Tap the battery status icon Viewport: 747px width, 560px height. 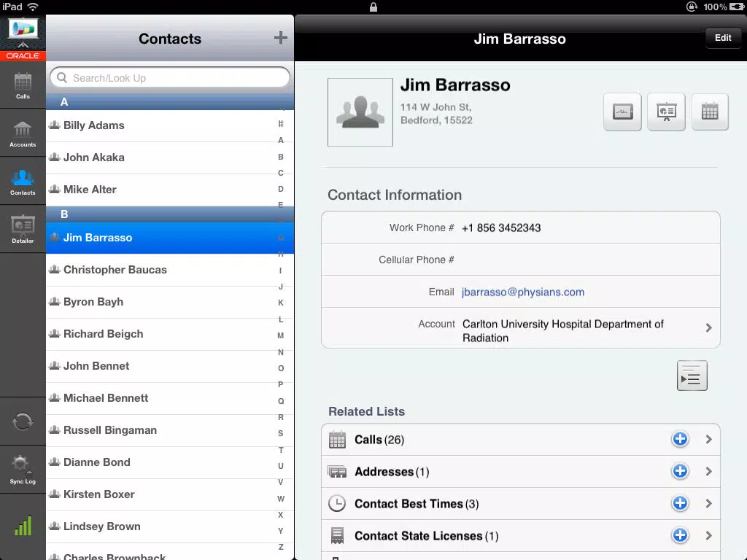point(737,7)
